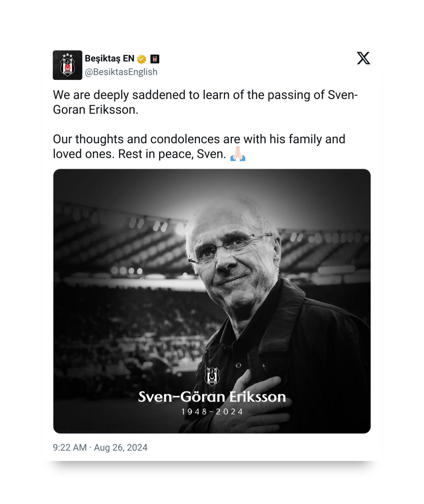Click the gold verified badge
This screenshot has width=424, height=504.
coord(142,59)
